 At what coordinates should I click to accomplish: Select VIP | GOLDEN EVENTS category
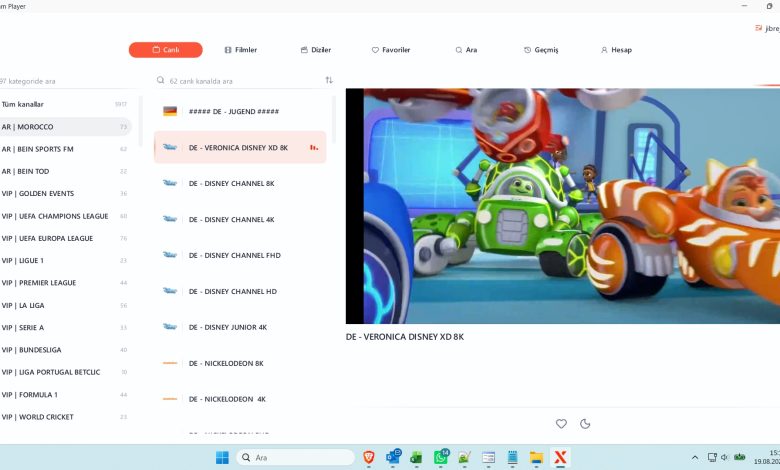point(65,193)
